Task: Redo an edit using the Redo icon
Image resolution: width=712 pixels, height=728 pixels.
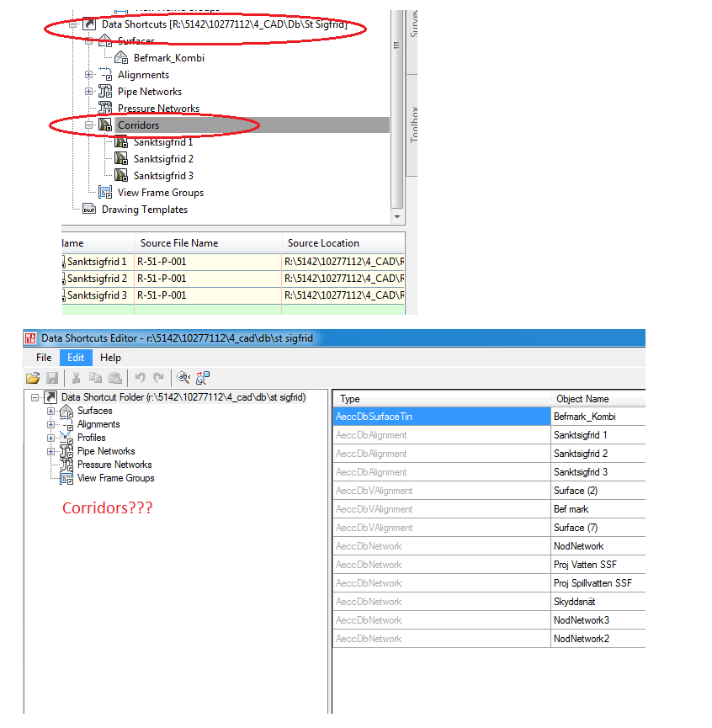Action: [x=159, y=378]
